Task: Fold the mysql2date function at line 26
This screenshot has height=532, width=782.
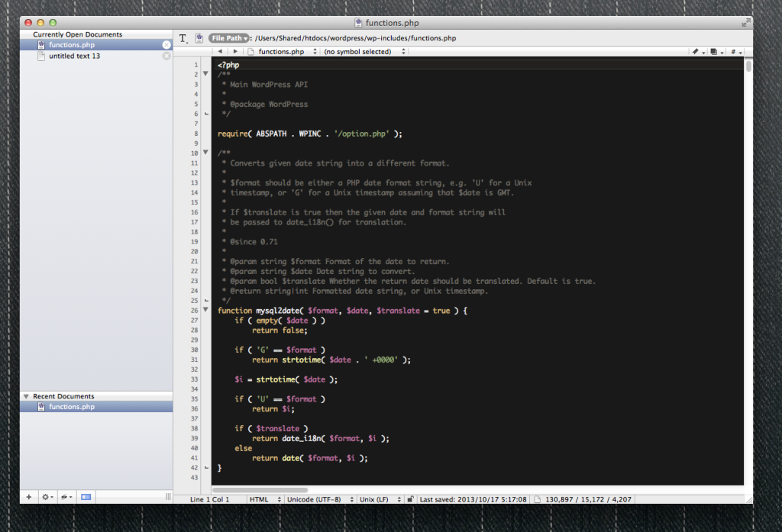Action: [205, 311]
